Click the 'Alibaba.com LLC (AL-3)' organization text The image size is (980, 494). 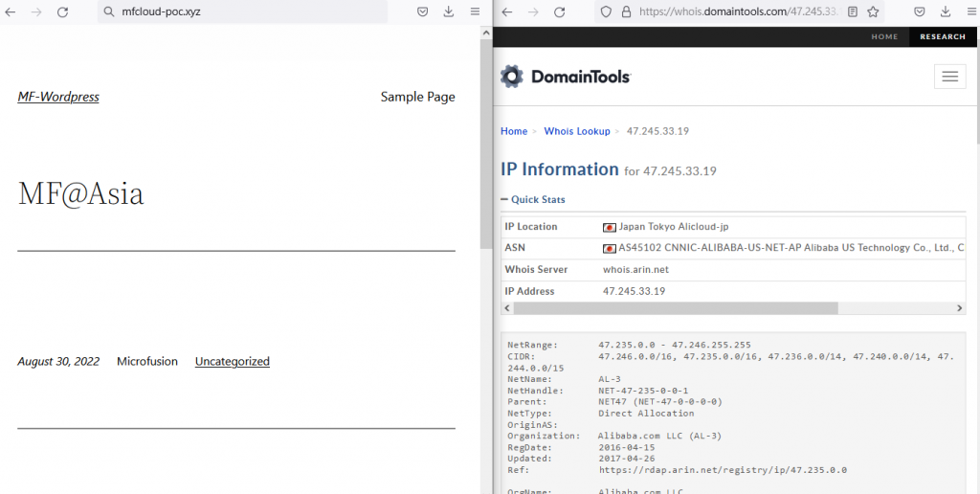pyautogui.click(x=659, y=436)
